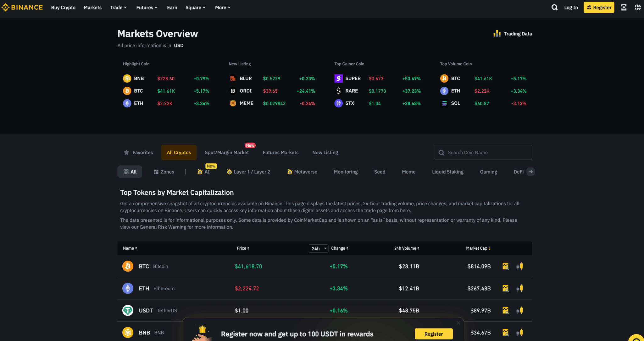Image resolution: width=644 pixels, height=341 pixels.
Task: Click the arrow to reveal more category filters
Action: pyautogui.click(x=530, y=171)
